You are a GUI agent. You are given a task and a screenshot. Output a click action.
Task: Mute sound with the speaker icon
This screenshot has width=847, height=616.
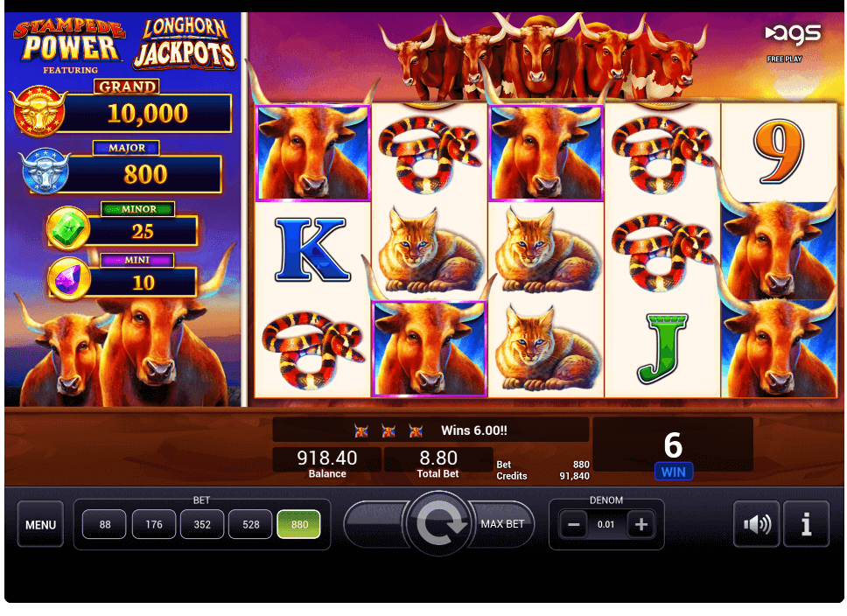756,523
